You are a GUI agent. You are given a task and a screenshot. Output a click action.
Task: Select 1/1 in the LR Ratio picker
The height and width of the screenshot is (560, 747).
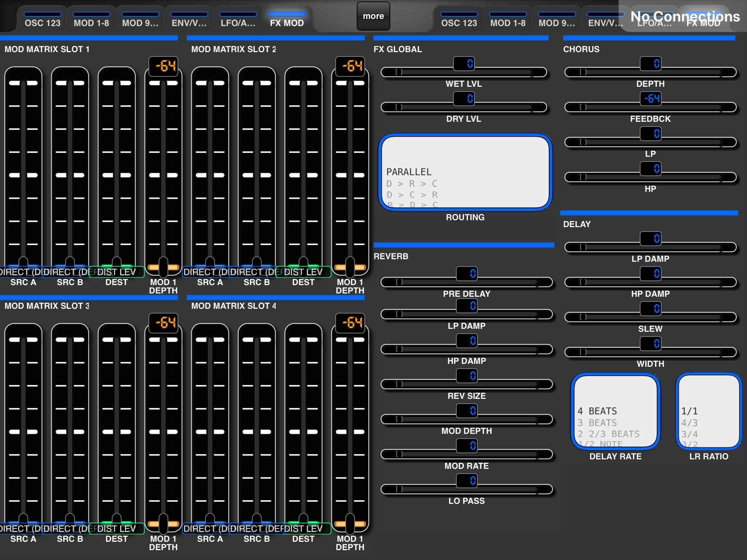click(689, 411)
